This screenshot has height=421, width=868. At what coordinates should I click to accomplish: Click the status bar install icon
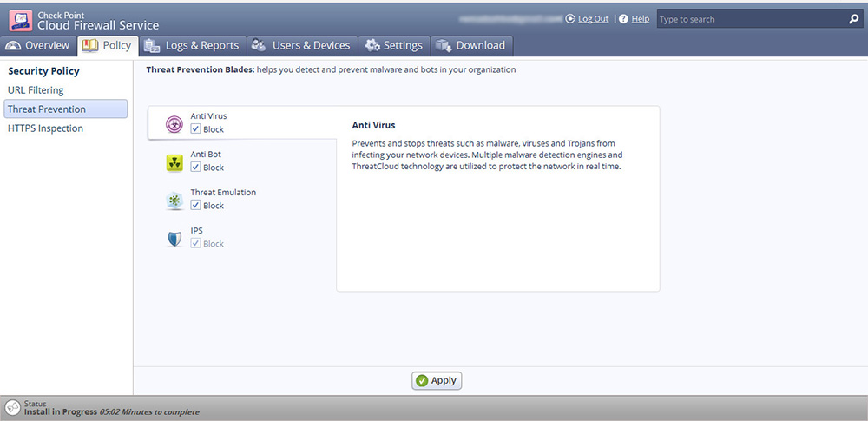point(13,408)
